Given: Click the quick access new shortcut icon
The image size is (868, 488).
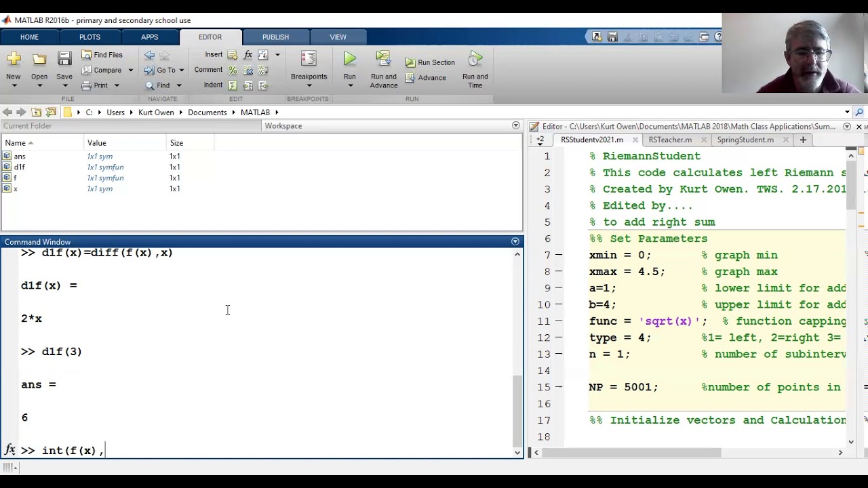Looking at the screenshot, I should pyautogui.click(x=597, y=37).
